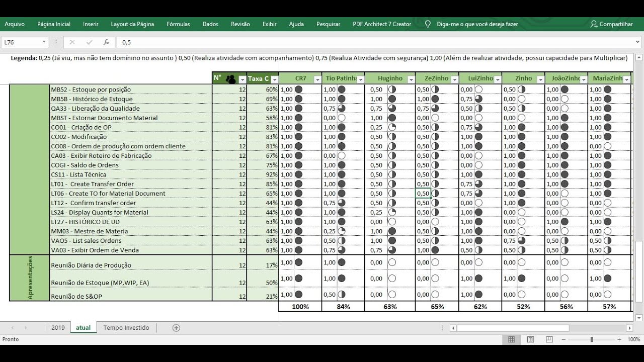
Task: Add a new sheet with the plus icon
Action: 176,328
